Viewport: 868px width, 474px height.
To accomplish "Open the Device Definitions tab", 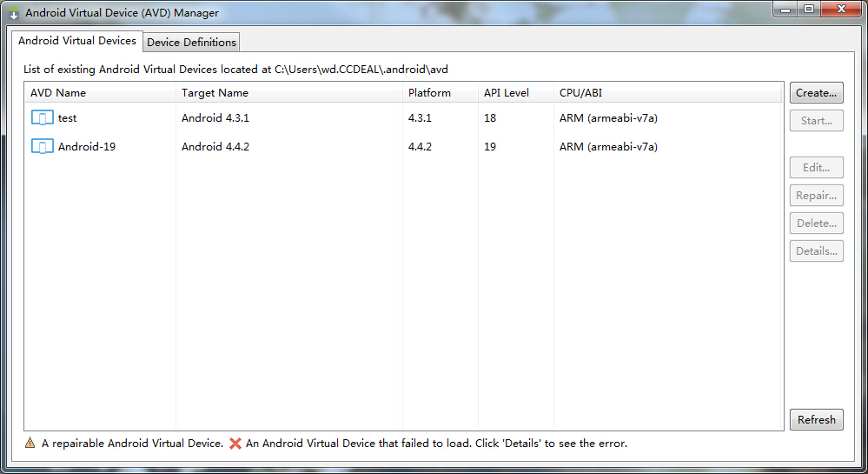I will [x=191, y=42].
